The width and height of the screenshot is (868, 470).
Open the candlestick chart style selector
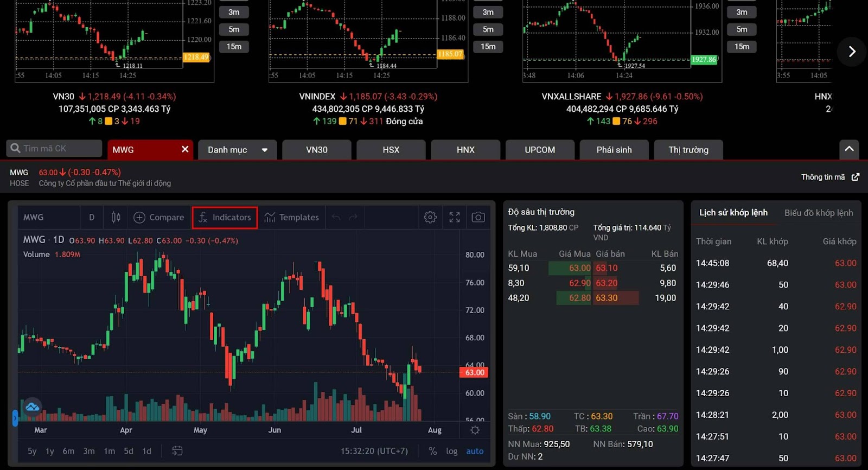point(116,217)
